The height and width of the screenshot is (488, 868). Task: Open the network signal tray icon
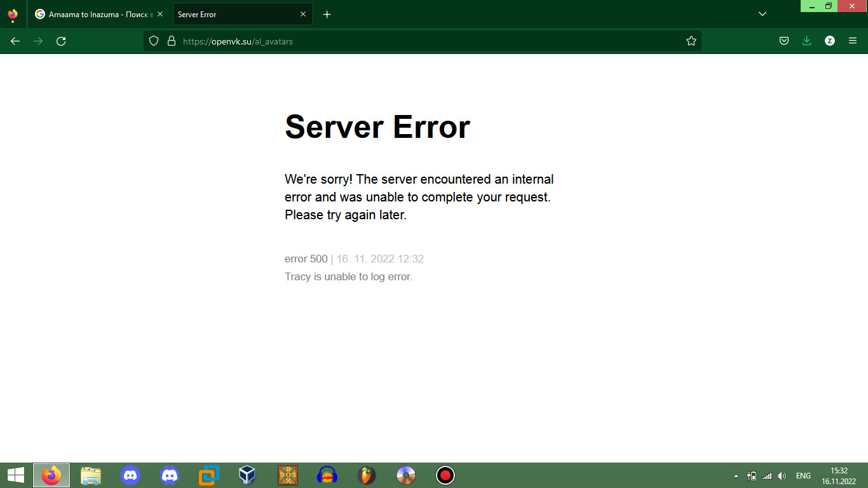pyautogui.click(x=767, y=476)
